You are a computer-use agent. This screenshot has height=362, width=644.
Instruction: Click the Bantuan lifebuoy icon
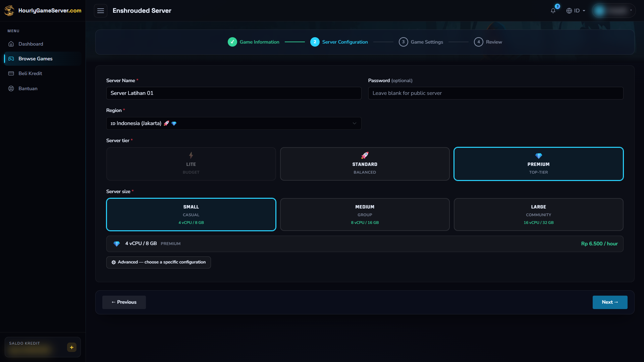coord(11,88)
